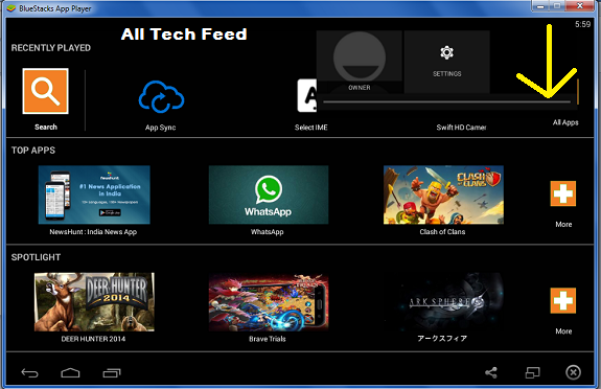Expand More in the Top Apps row
The image size is (601, 389).
pos(563,204)
